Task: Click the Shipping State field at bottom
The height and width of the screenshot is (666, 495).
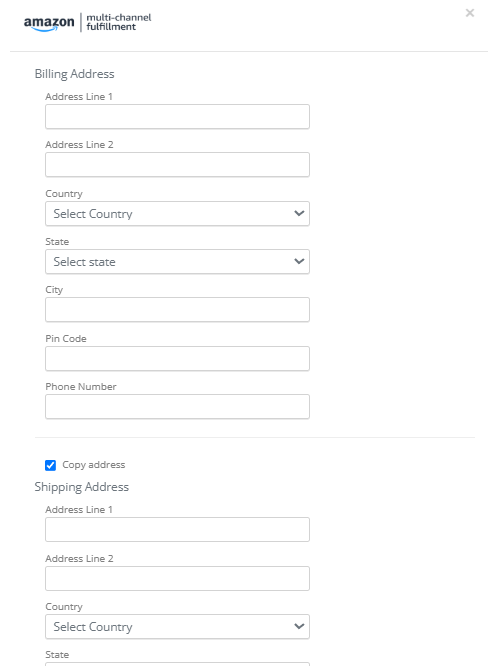Action: tap(177, 664)
